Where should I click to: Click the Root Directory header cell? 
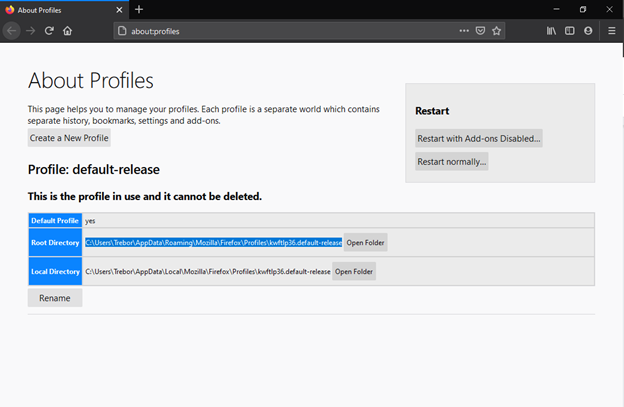pyautogui.click(x=55, y=242)
